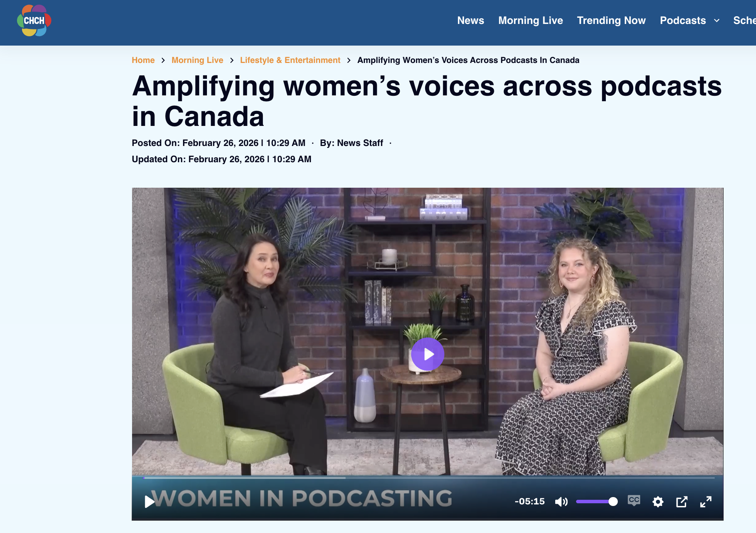The width and height of the screenshot is (756, 533).
Task: Toggle closed captions CC button
Action: click(634, 501)
